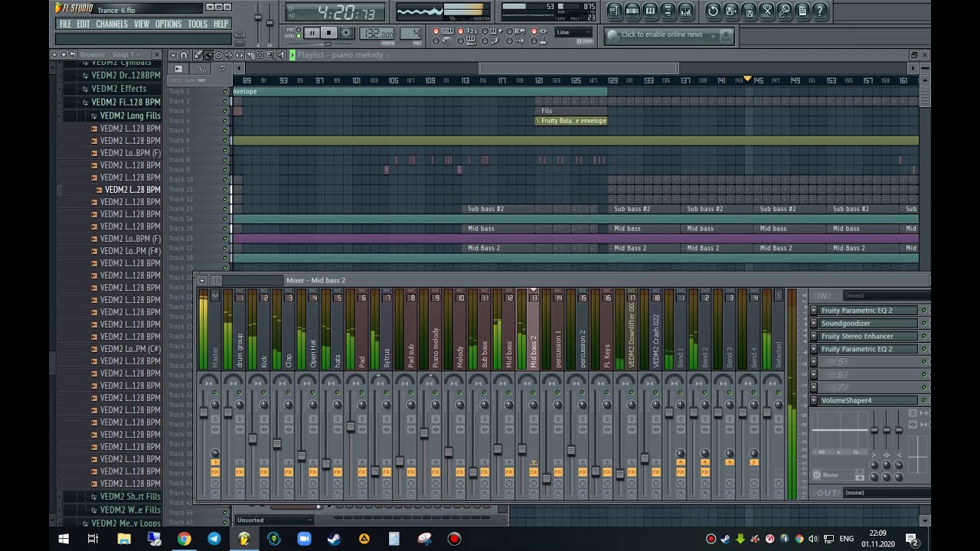
Task: Open the FILE menu
Action: click(x=65, y=24)
